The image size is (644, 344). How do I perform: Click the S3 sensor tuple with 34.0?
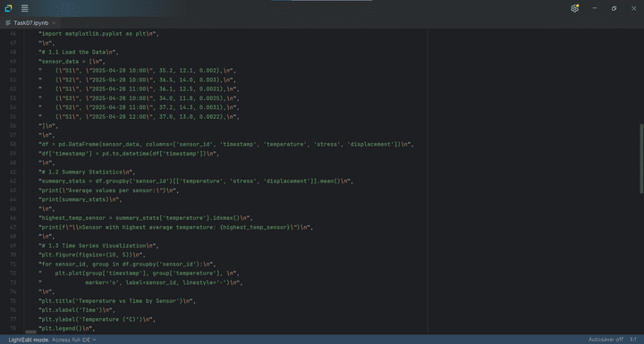[x=139, y=98]
